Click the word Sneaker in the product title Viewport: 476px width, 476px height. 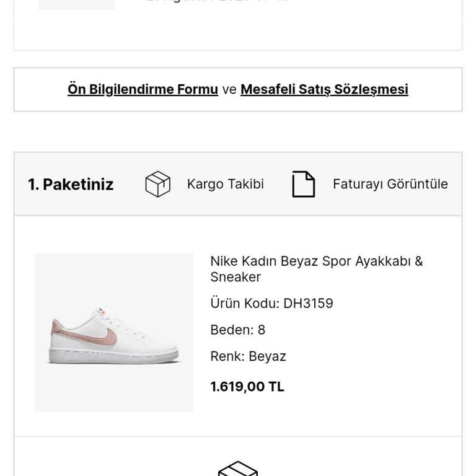tap(236, 277)
